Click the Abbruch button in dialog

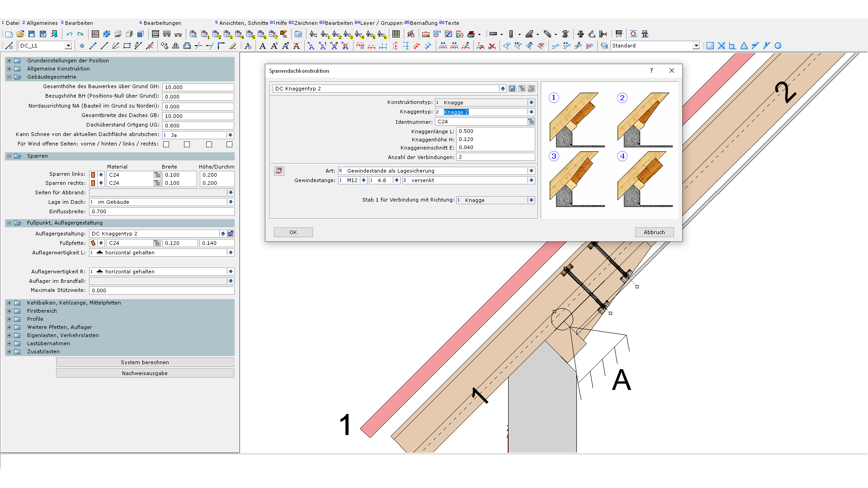654,232
